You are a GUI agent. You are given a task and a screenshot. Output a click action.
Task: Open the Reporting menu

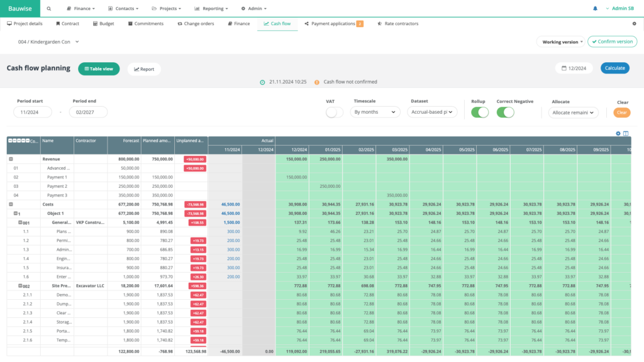pos(211,9)
